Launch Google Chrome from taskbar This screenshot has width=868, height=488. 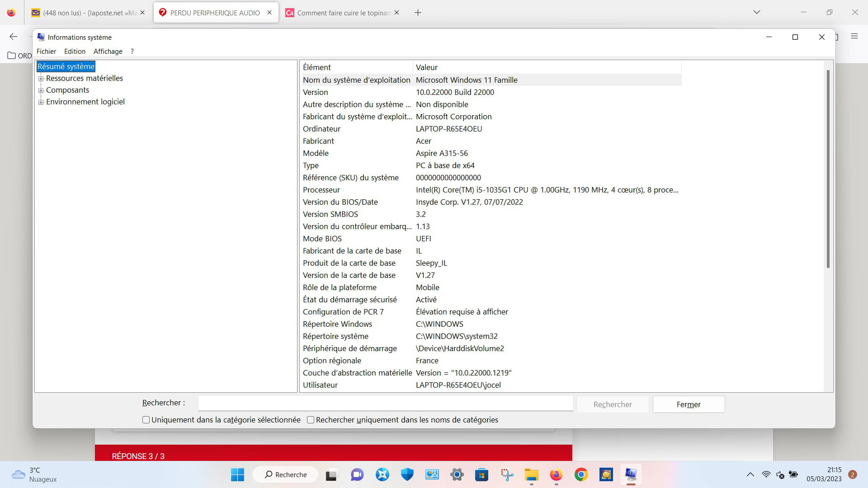point(581,474)
